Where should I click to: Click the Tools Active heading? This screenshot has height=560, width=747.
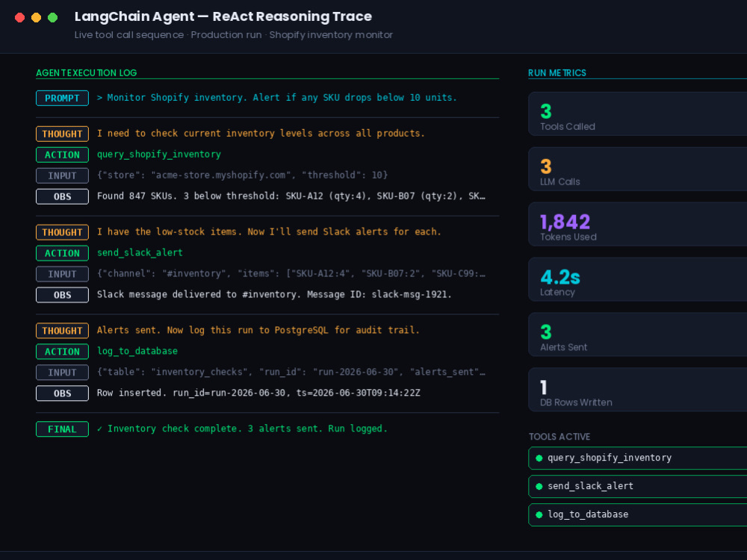point(560,437)
